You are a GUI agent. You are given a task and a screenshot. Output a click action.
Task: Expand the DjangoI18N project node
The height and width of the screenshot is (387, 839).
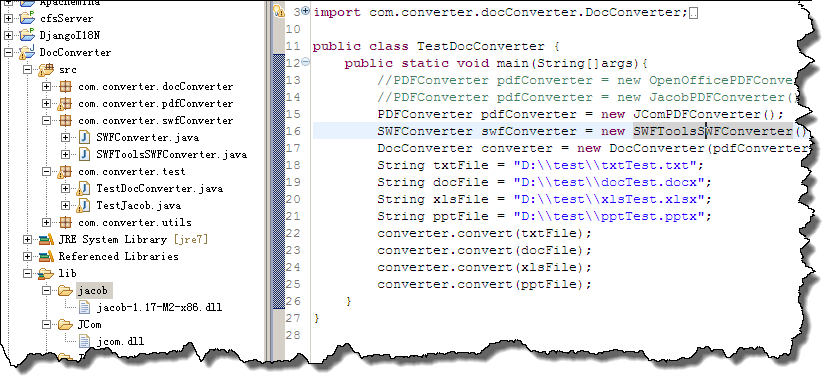(8, 35)
